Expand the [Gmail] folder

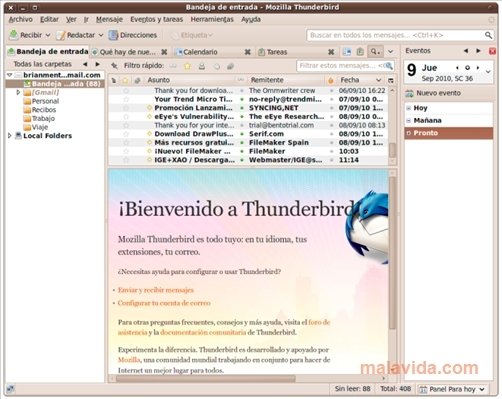[x=18, y=92]
